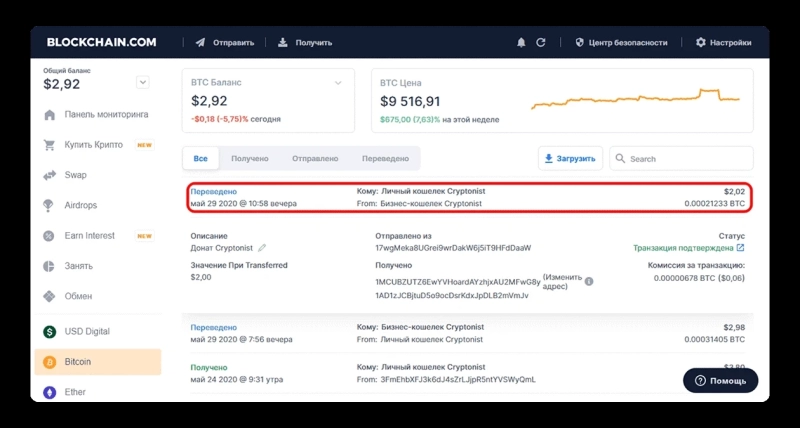Select Ether in sidebar
The width and height of the screenshot is (800, 428).
[x=75, y=392]
